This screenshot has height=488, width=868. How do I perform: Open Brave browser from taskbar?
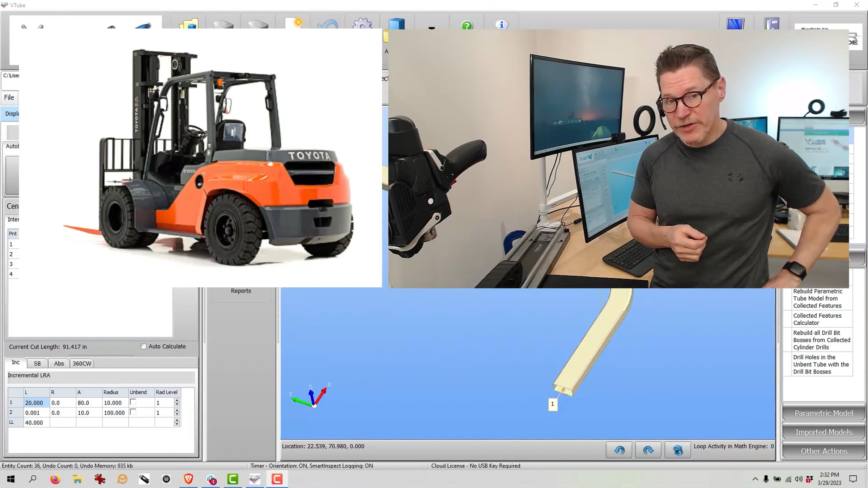click(x=188, y=479)
